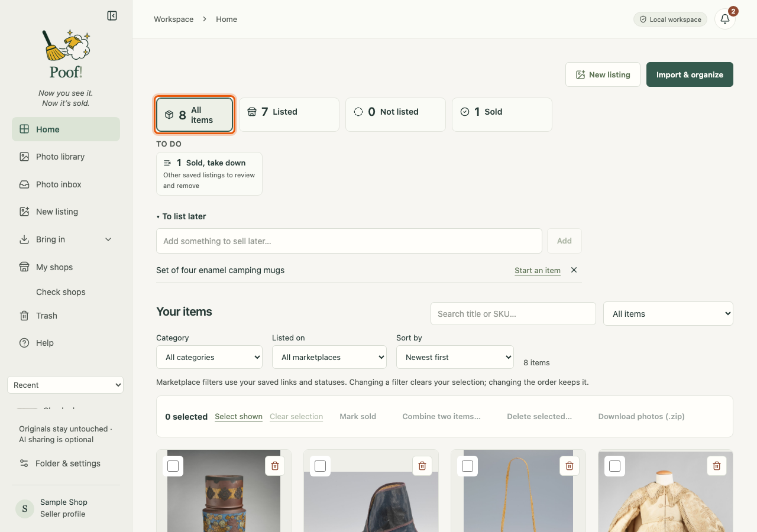Open the Sold, take down to-do card
This screenshot has height=532, width=757.
tap(209, 174)
